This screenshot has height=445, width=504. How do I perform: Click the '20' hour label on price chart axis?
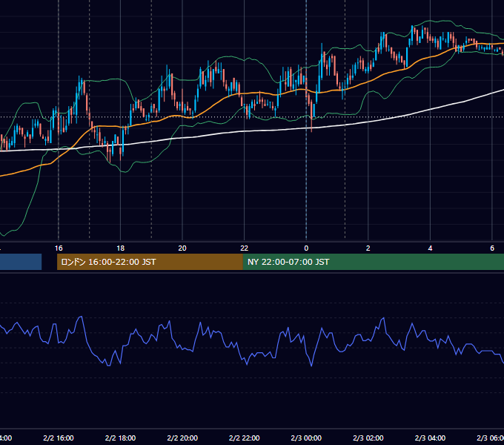click(182, 248)
